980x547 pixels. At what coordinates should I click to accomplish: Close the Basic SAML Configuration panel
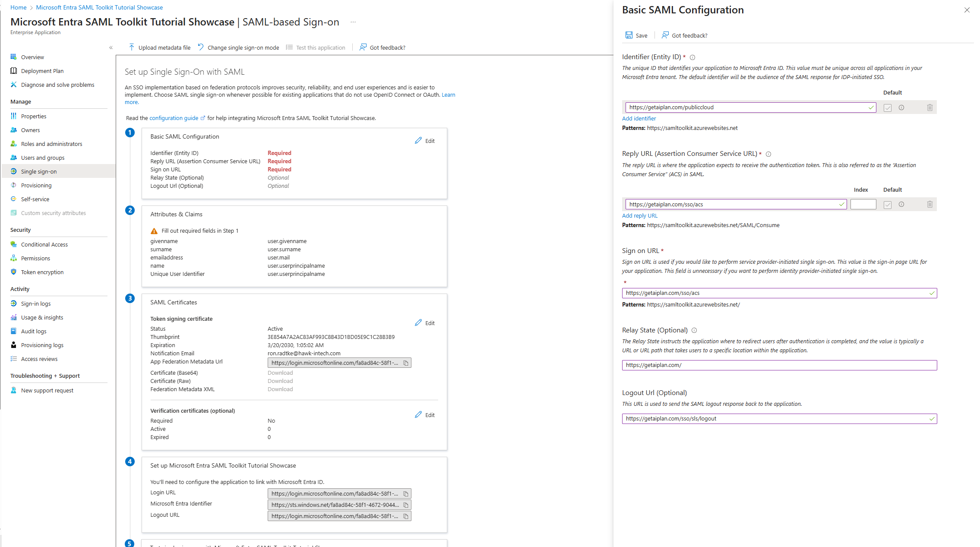click(967, 10)
